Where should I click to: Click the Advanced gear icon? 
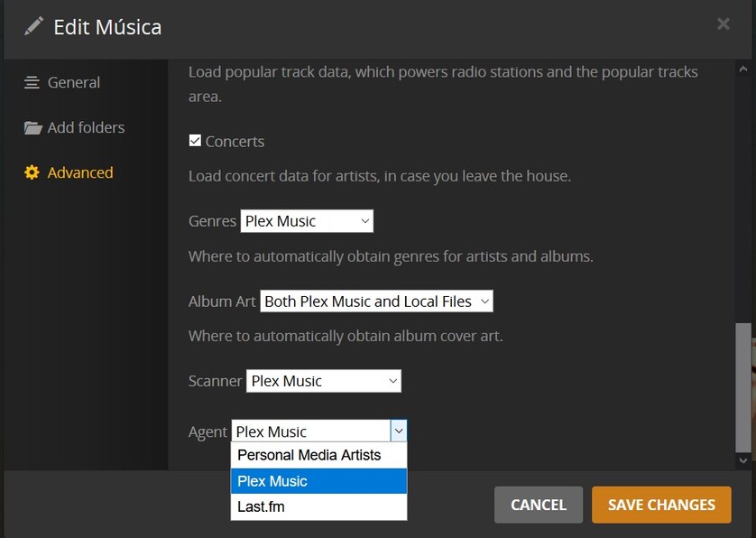pos(32,172)
